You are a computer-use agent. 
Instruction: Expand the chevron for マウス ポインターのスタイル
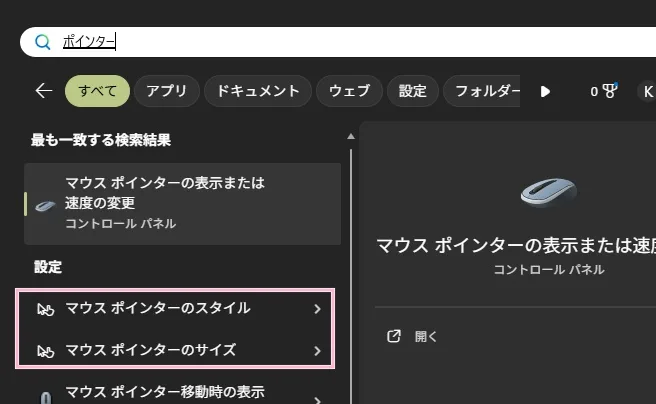coord(317,309)
